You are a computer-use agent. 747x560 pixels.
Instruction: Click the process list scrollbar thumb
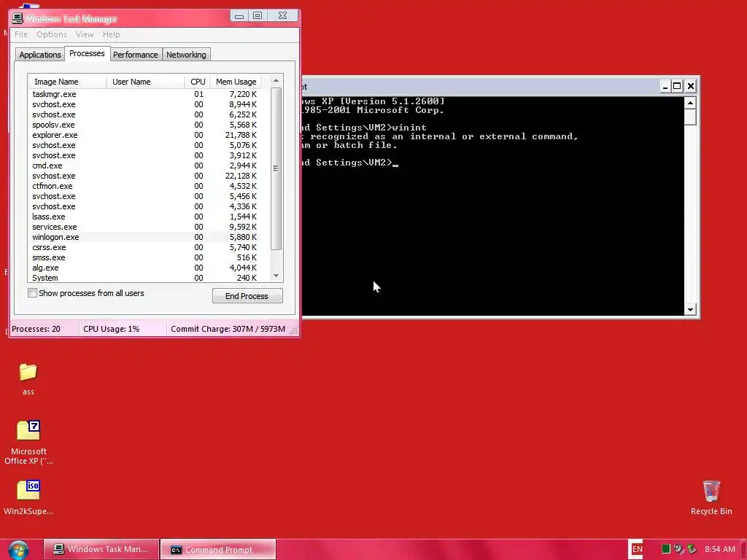276,168
